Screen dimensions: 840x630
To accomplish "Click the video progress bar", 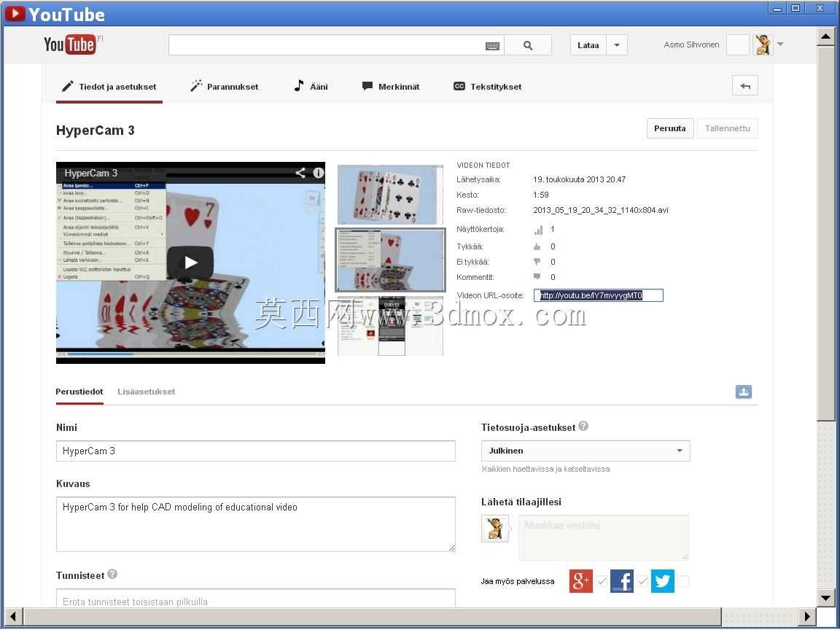I will click(191, 354).
